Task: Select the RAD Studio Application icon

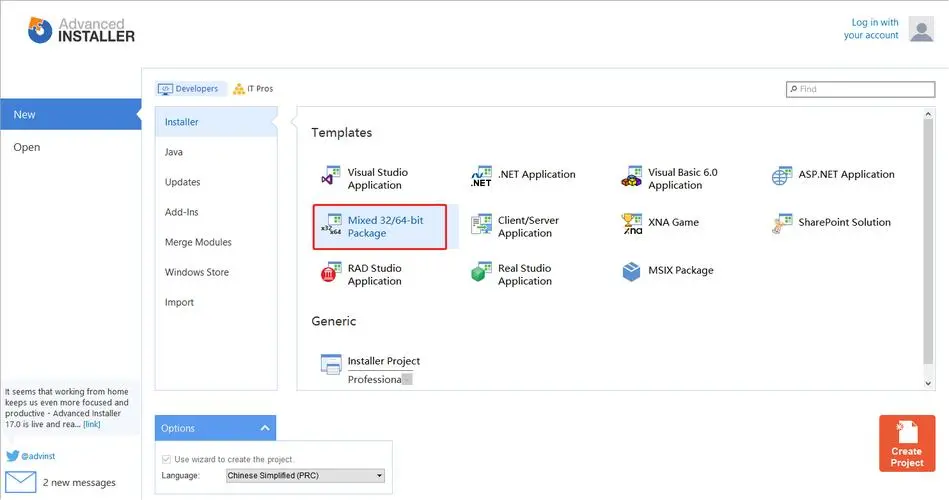Action: pyautogui.click(x=331, y=274)
